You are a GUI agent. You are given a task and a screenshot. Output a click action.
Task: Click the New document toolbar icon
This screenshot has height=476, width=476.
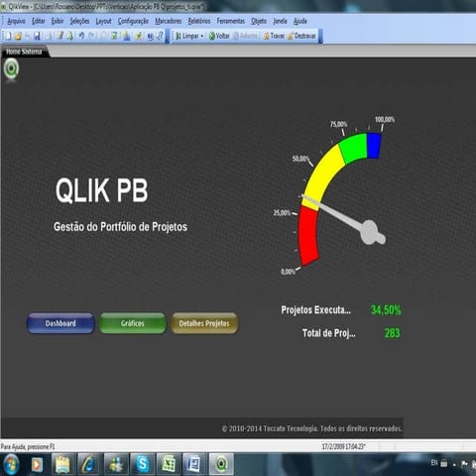coord(8,36)
